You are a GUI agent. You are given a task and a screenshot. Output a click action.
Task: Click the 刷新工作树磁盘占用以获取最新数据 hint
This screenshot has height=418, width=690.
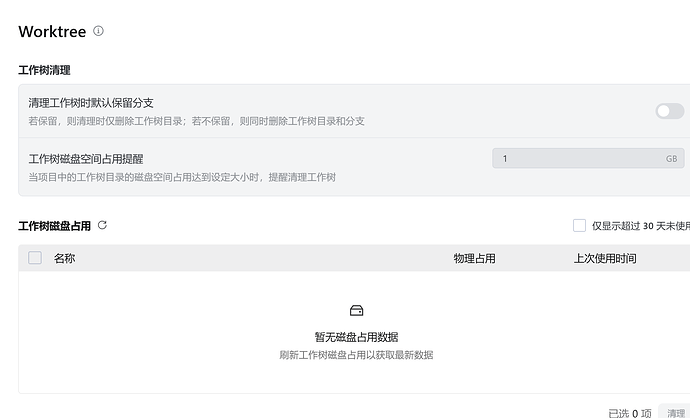point(356,355)
